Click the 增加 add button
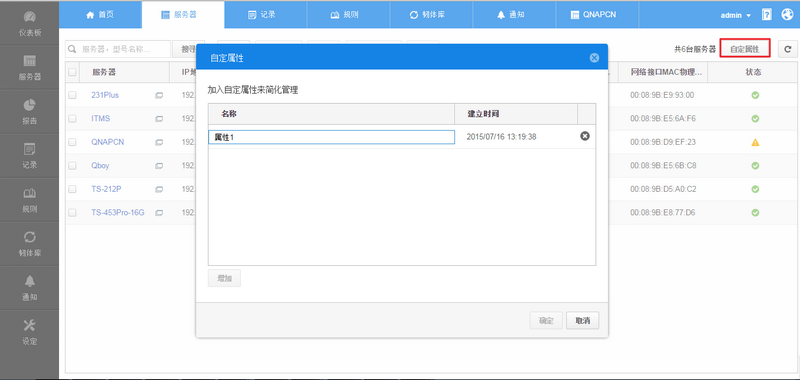This screenshot has height=380, width=800. 224,278
